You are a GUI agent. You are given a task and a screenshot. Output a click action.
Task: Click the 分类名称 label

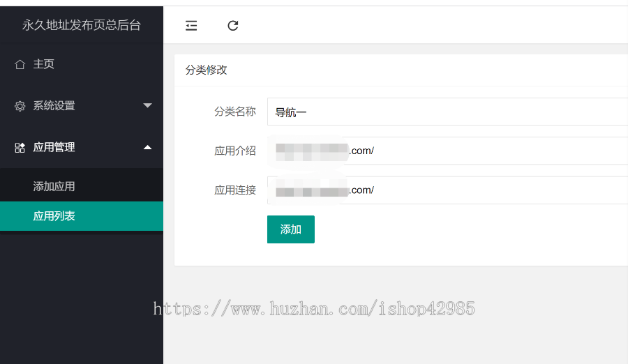(x=235, y=112)
